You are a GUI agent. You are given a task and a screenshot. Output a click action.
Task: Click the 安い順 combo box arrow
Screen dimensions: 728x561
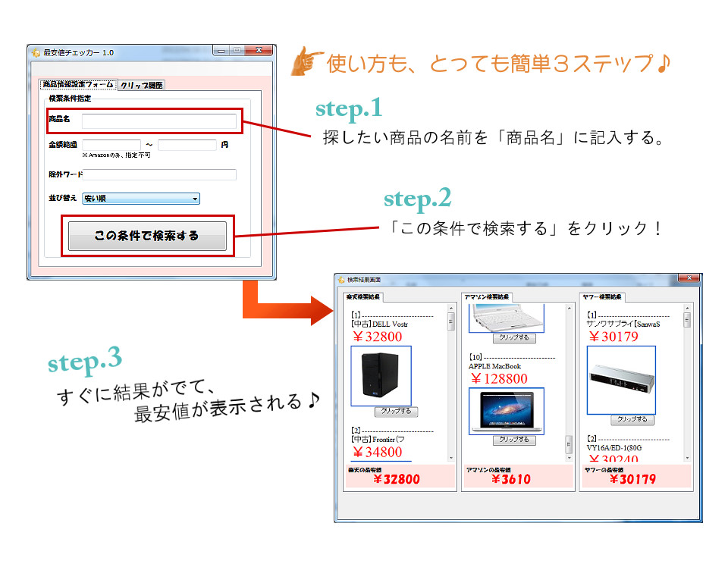195,198
